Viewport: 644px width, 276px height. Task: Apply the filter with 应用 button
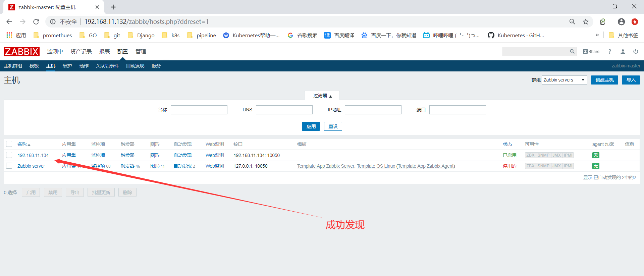click(311, 126)
